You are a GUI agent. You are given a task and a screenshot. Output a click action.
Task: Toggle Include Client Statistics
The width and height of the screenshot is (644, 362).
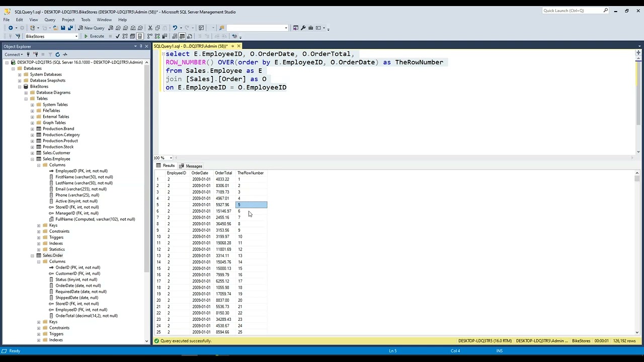coord(165,36)
